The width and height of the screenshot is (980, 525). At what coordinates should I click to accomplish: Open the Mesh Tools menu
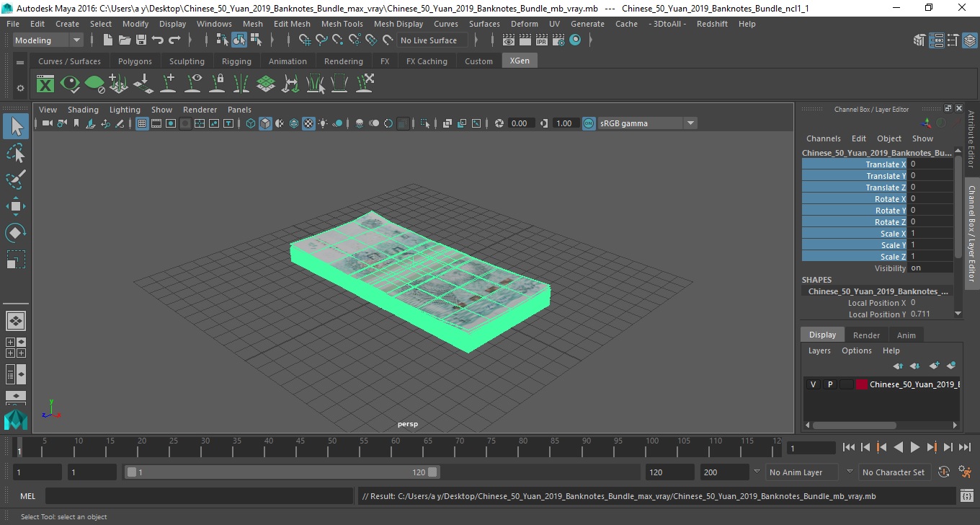[x=342, y=24]
